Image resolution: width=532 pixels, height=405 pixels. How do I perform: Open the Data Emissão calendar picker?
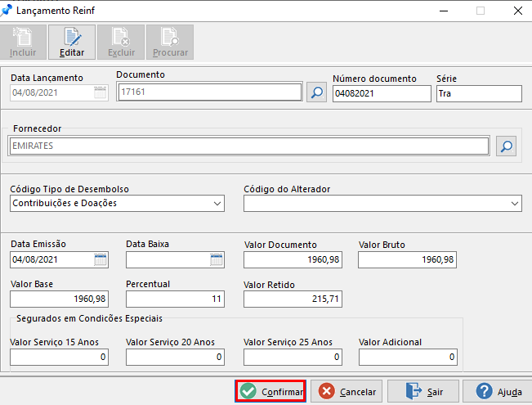click(101, 259)
